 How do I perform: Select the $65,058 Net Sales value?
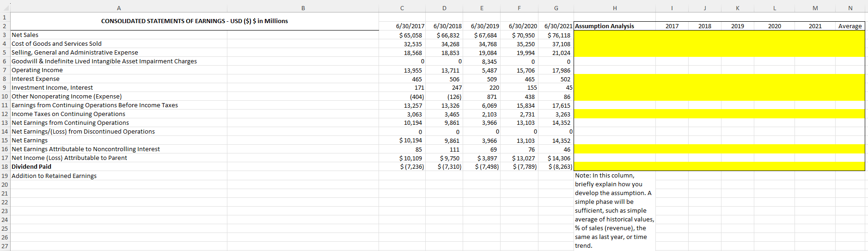(402, 35)
